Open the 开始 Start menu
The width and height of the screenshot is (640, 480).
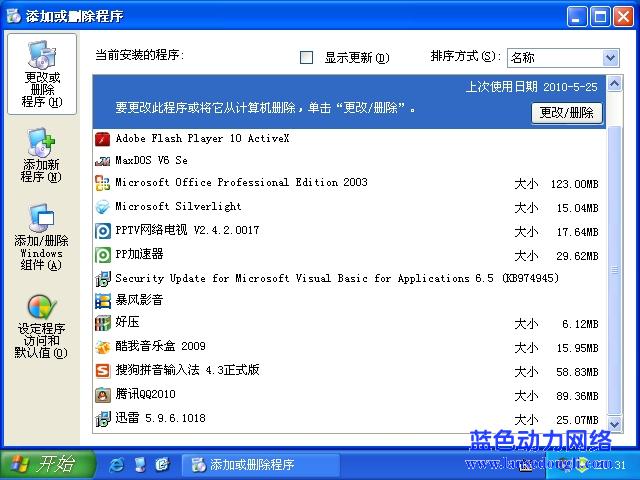tap(43, 465)
